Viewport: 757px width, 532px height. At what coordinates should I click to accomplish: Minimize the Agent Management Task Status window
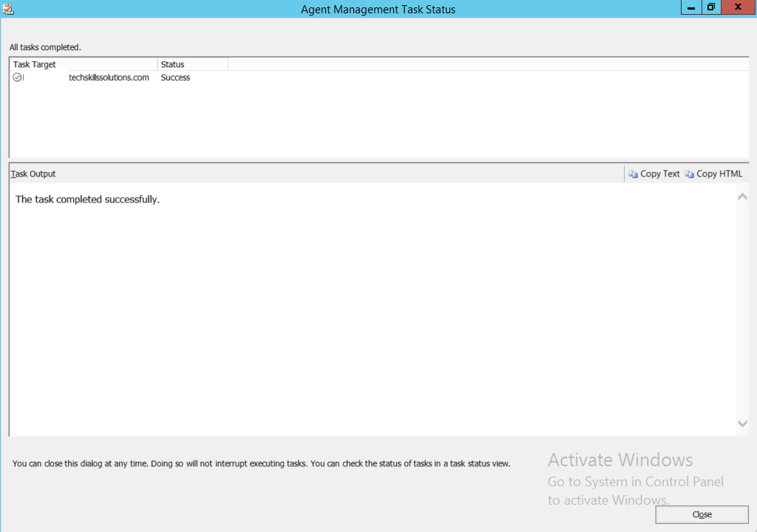(690, 7)
